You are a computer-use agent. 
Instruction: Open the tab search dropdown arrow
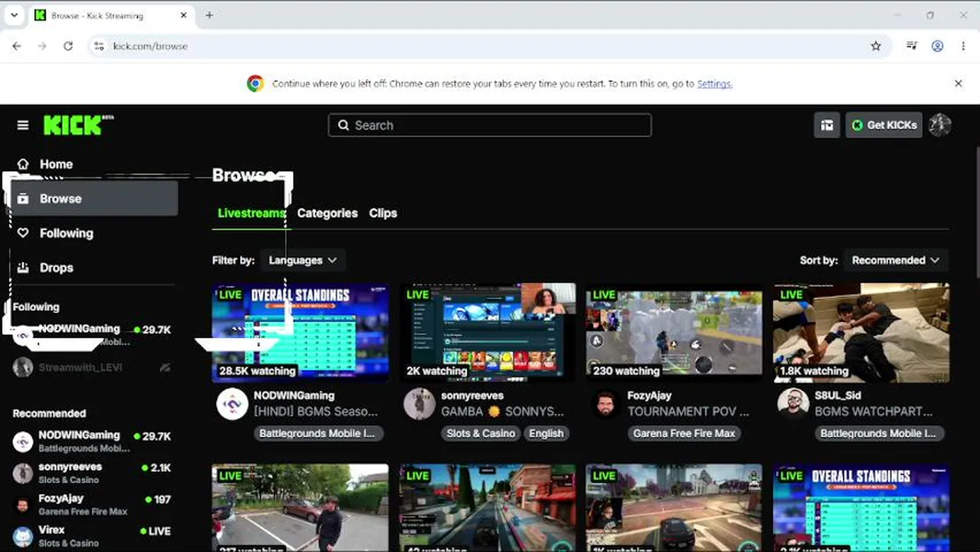pyautogui.click(x=14, y=15)
